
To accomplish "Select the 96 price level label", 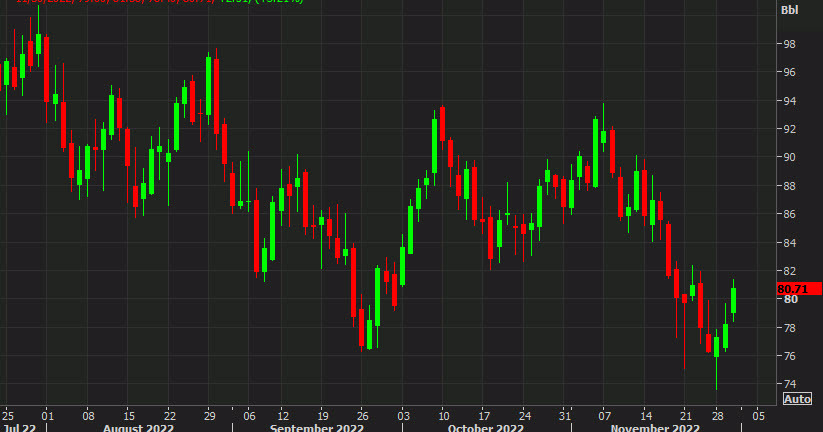I will point(789,72).
